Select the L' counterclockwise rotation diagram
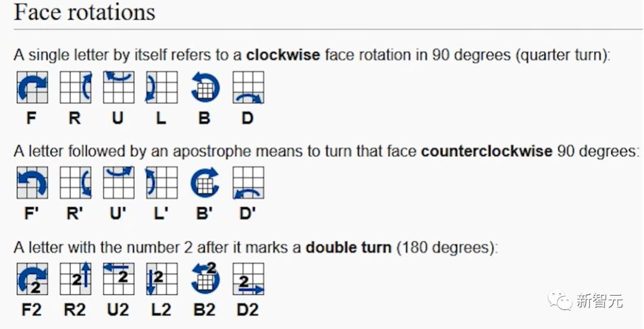This screenshot has height=329, width=644. 162,183
